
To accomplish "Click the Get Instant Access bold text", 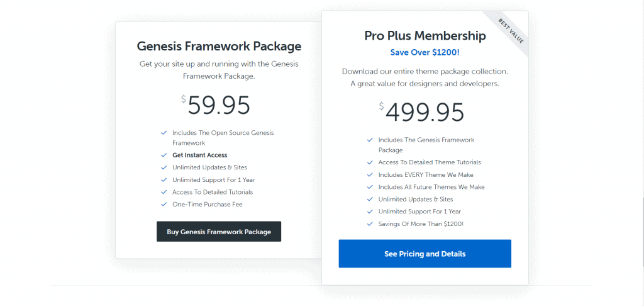I will coord(199,155).
